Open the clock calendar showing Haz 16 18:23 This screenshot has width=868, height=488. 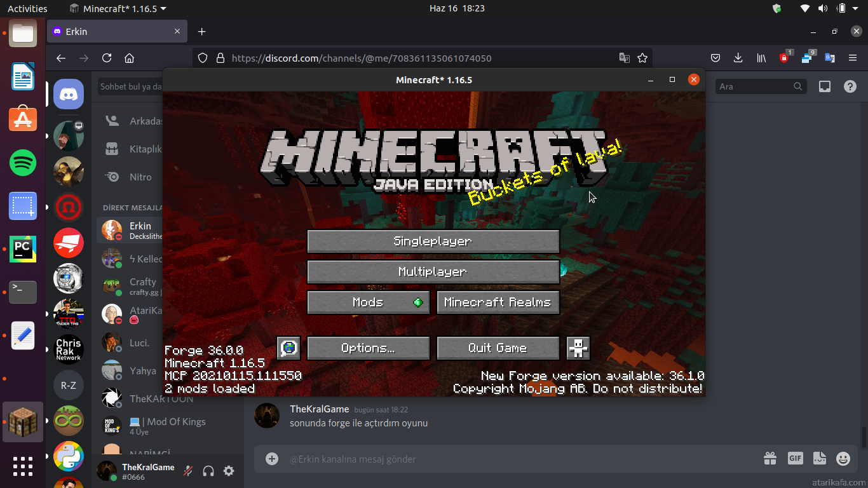coord(457,8)
